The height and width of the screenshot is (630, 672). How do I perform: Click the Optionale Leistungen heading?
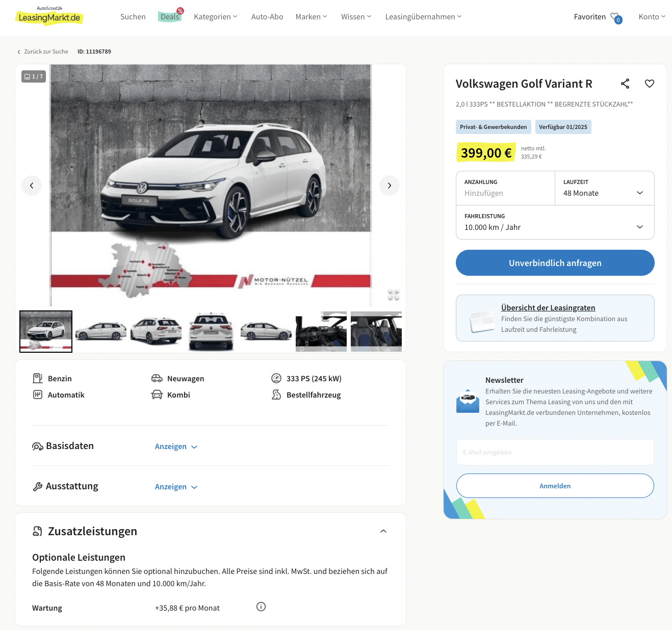[79, 557]
